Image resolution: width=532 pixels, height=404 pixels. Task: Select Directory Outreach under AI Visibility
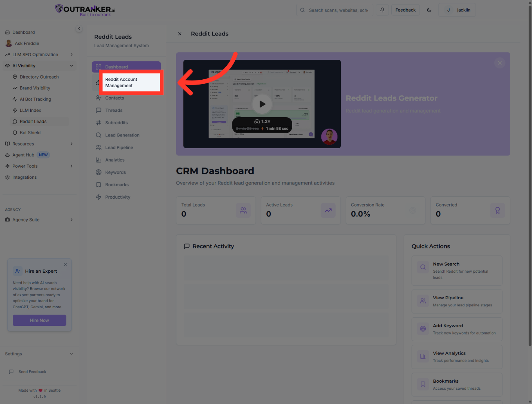[39, 77]
